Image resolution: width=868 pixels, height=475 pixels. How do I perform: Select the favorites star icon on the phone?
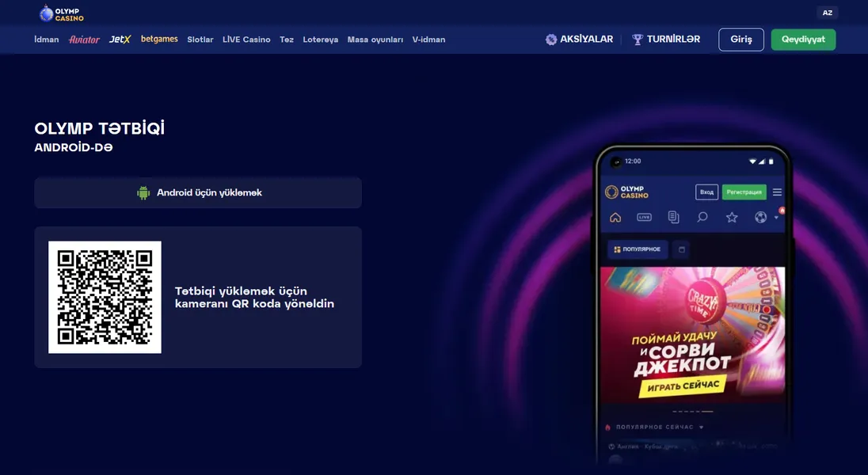tap(732, 217)
